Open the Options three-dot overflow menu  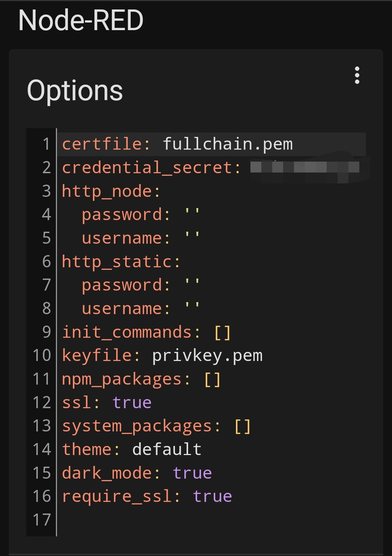coord(357,75)
